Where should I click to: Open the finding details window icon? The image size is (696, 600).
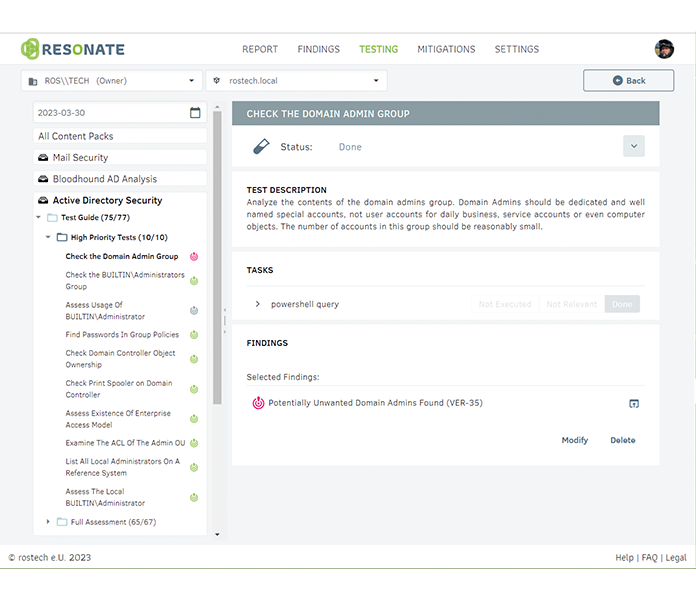pos(633,403)
